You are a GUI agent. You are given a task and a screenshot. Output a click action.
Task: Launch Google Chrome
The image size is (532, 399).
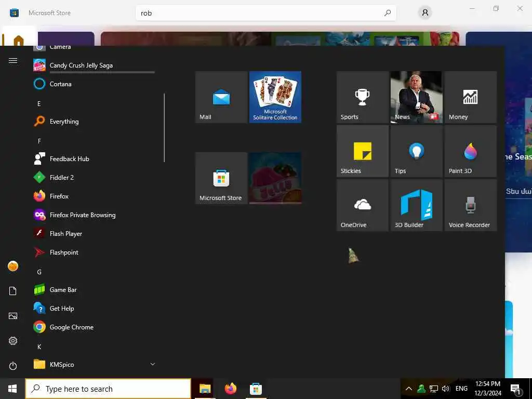pyautogui.click(x=94, y=327)
